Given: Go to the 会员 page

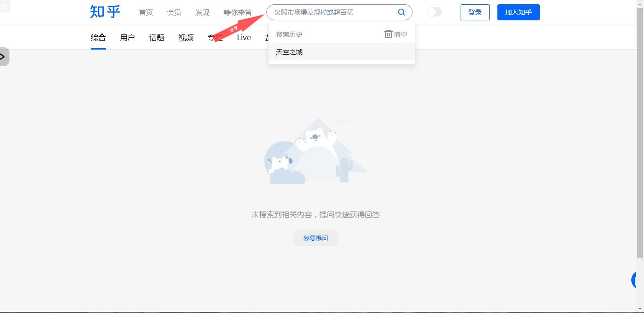Looking at the screenshot, I should coord(174,12).
